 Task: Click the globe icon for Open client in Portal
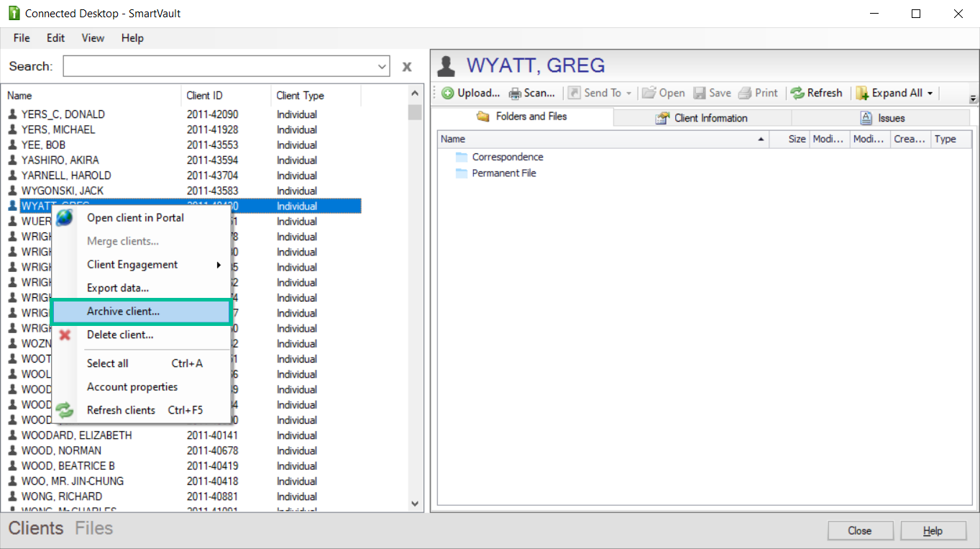64,217
